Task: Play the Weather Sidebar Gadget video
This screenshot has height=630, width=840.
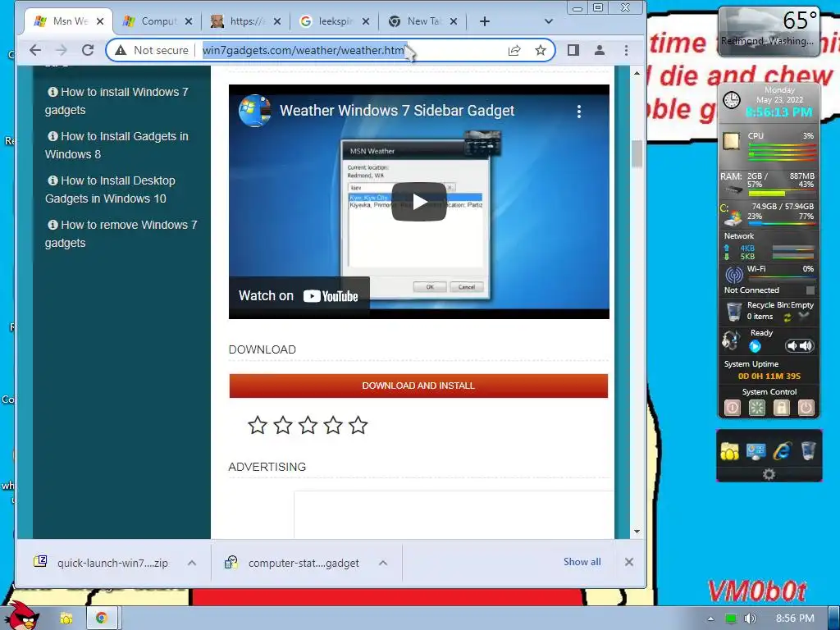Action: coord(419,202)
